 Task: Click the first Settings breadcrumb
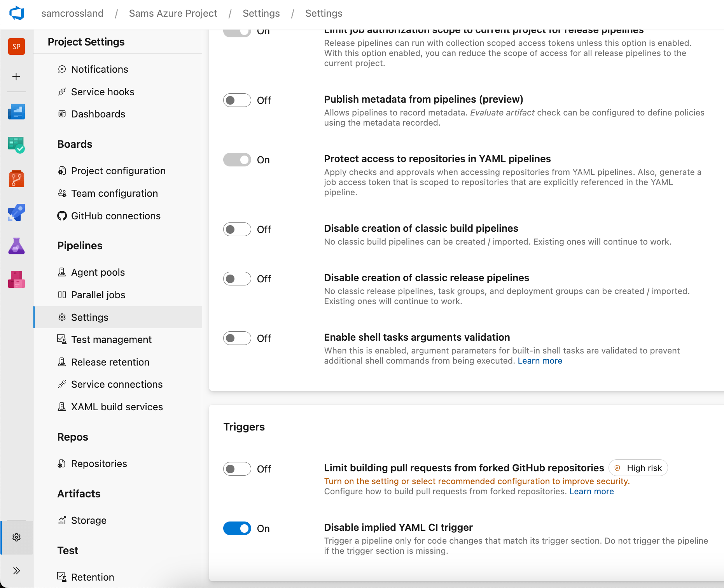(261, 13)
